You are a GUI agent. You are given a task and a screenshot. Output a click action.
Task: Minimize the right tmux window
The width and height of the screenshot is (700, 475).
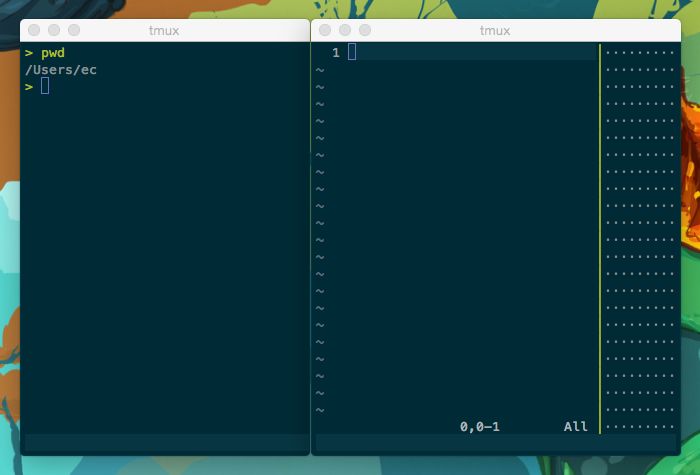[x=345, y=30]
